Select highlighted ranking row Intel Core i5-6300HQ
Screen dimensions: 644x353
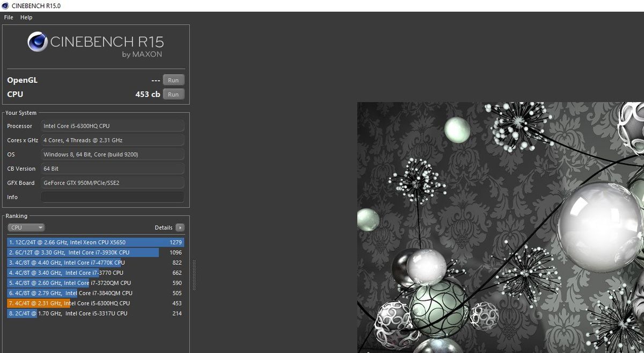(96, 303)
